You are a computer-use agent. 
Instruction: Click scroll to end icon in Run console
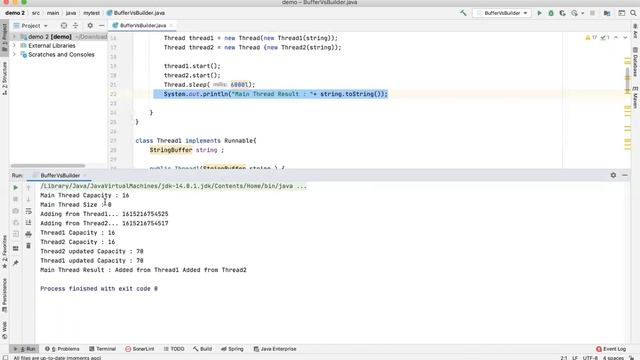(x=28, y=222)
